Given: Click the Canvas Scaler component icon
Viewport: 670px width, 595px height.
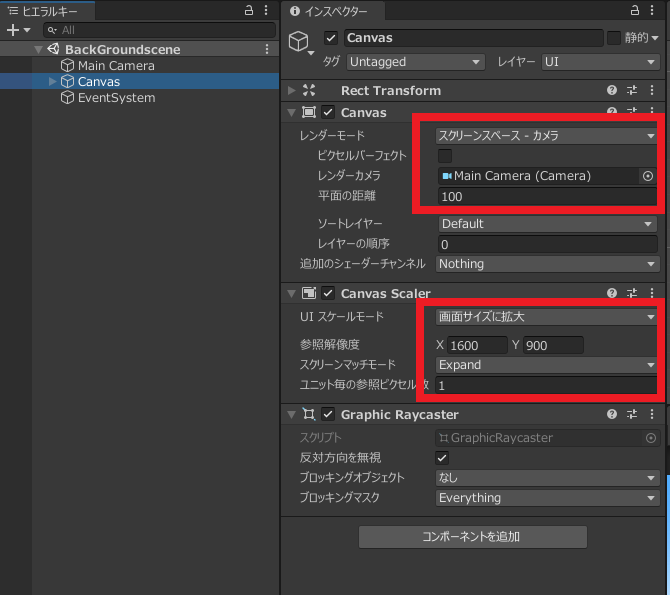Looking at the screenshot, I should click(309, 293).
